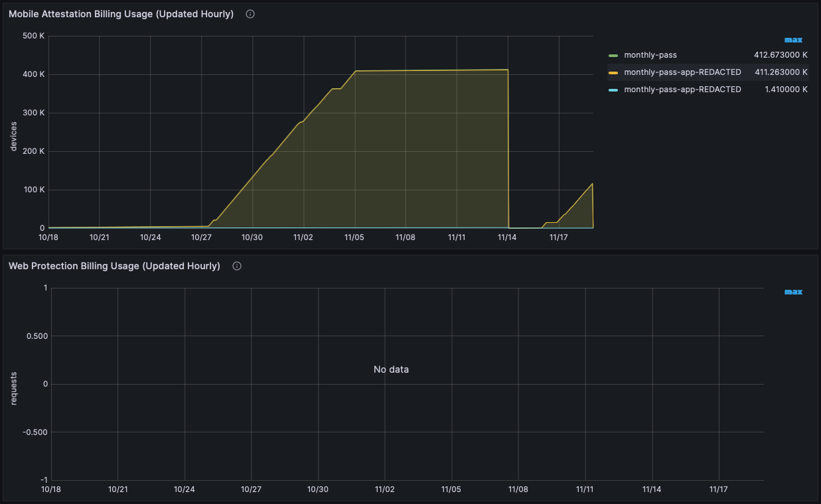Click the No data message in Web Protection
This screenshot has height=504, width=821.
coord(391,369)
